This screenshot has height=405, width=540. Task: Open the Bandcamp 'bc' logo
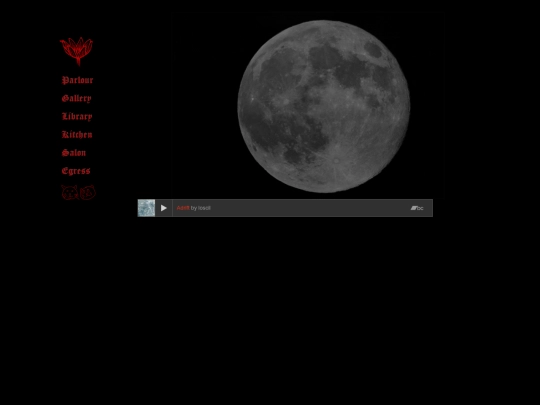pyautogui.click(x=417, y=208)
